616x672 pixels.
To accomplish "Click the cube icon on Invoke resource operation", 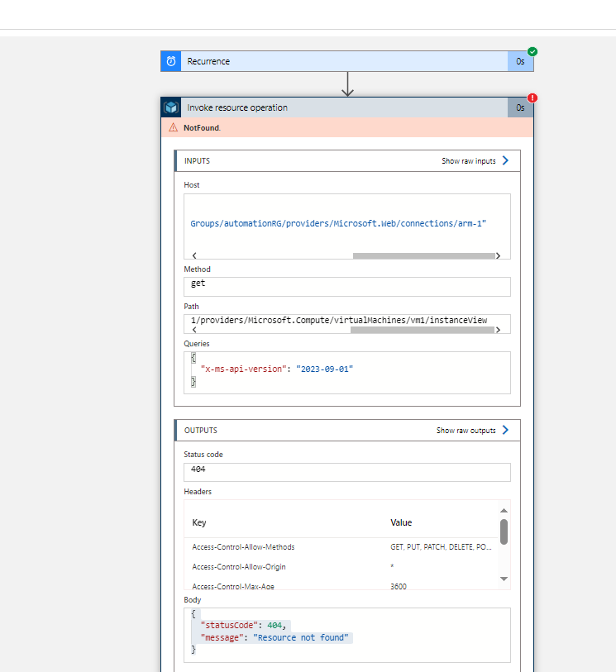I will (x=170, y=107).
